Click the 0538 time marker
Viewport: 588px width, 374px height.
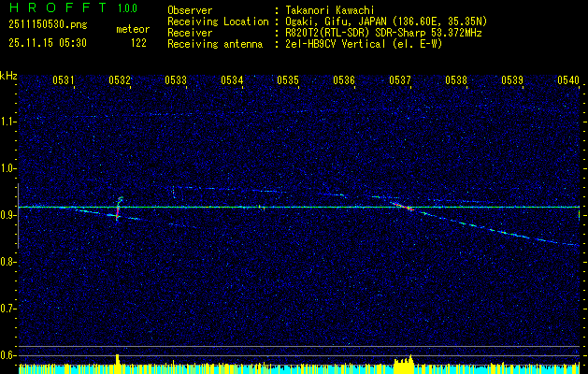point(456,80)
